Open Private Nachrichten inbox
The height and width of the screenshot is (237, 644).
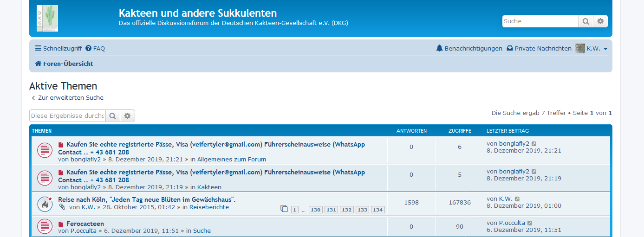(539, 48)
